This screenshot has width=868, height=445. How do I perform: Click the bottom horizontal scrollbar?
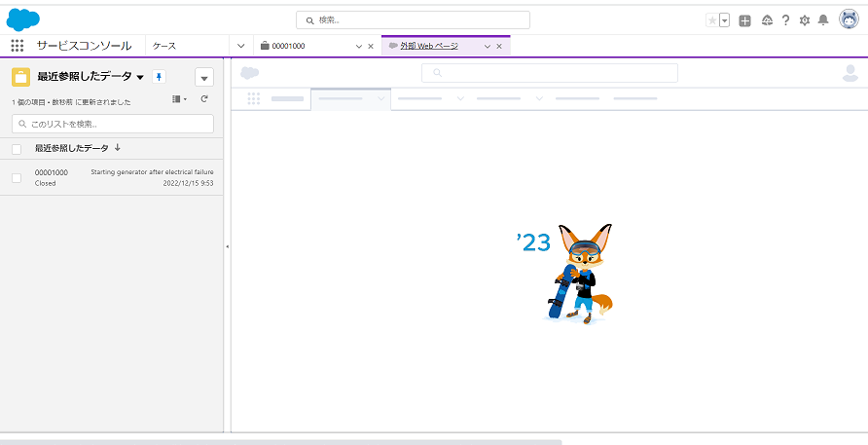click(x=280, y=442)
